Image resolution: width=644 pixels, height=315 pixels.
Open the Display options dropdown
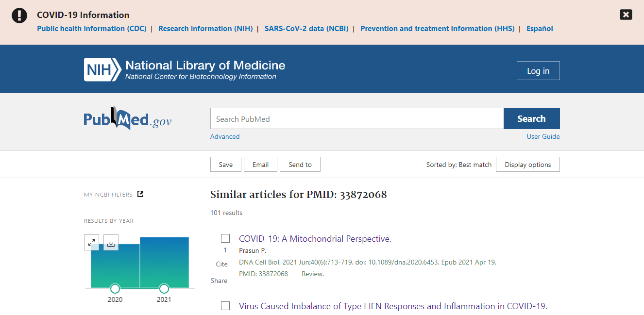click(x=528, y=165)
